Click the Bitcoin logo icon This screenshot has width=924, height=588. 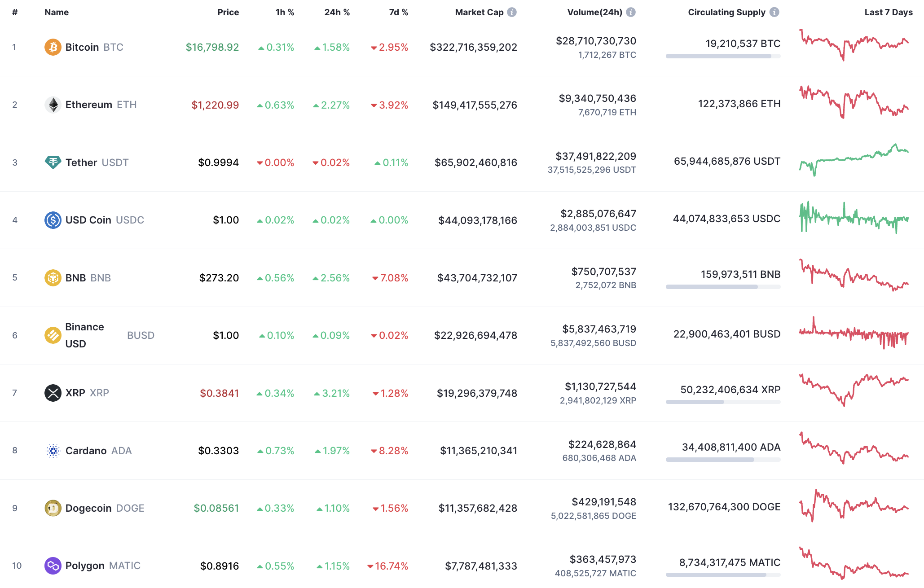click(53, 47)
